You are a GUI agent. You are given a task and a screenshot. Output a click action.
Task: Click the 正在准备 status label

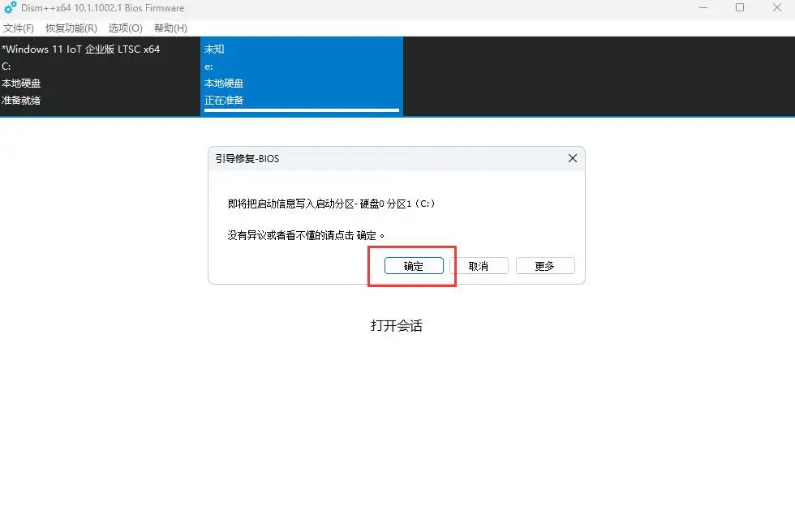[x=225, y=100]
